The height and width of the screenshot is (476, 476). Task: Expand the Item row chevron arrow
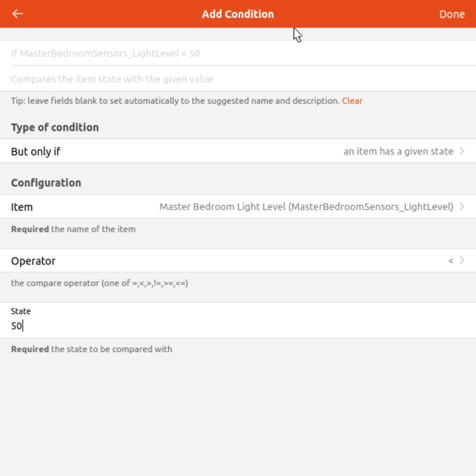[x=462, y=207]
